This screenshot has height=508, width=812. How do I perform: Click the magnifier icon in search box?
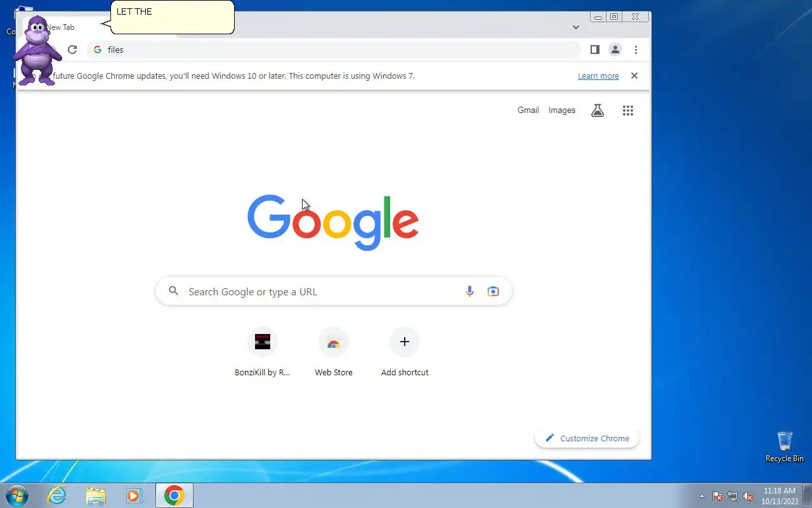[173, 291]
